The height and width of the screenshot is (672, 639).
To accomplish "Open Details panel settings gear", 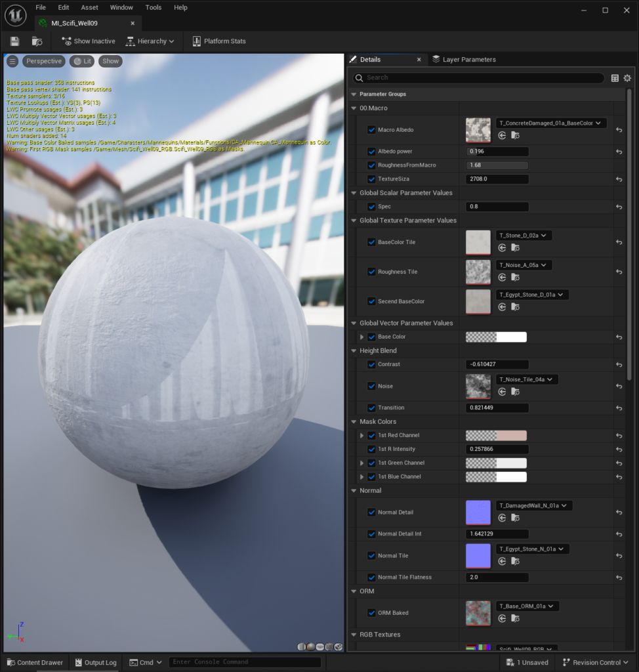I will click(627, 78).
